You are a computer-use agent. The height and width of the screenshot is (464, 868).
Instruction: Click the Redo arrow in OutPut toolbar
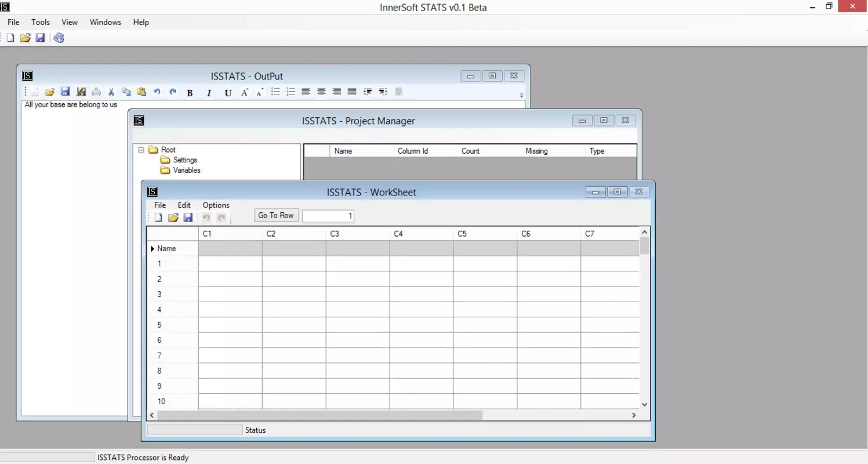pos(173,92)
